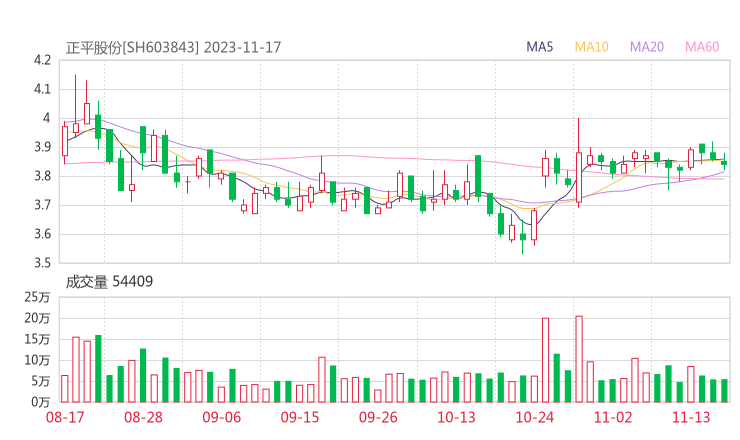Click the stock title 正平股份[SH603843] 2023-11-17
740x440 pixels.
173,47
